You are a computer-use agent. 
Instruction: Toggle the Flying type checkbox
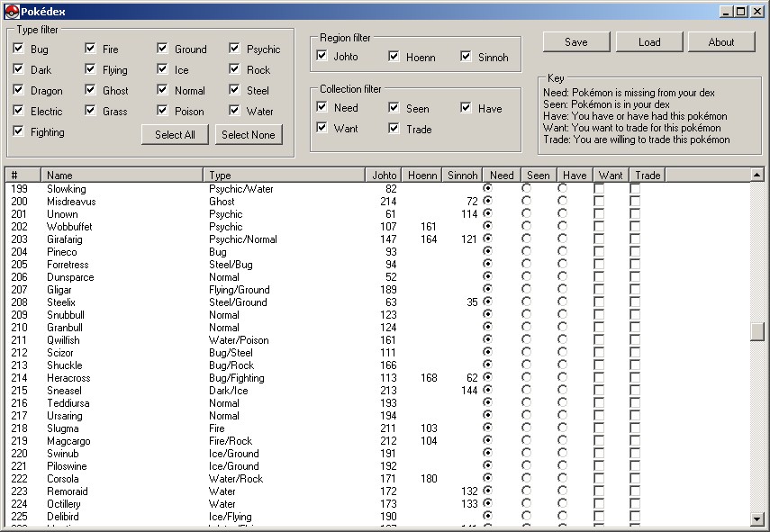coord(90,69)
